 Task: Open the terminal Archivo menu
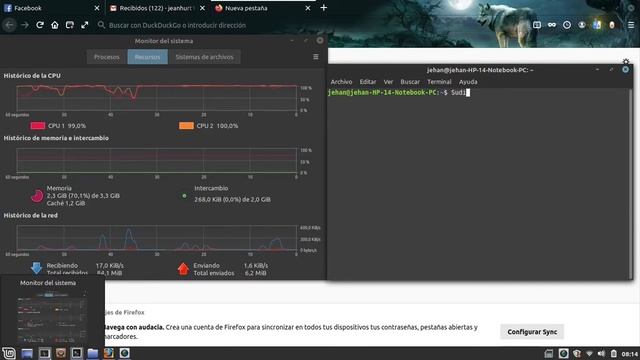341,82
